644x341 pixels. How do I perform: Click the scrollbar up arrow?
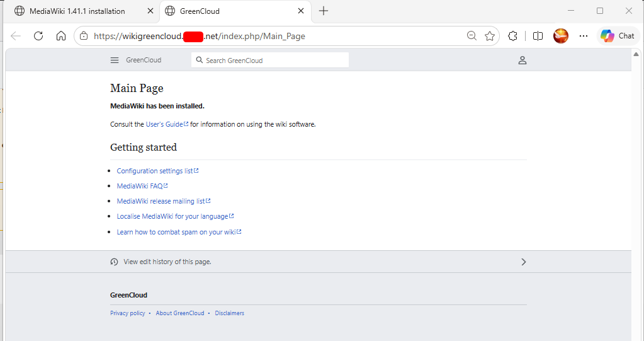coord(636,54)
